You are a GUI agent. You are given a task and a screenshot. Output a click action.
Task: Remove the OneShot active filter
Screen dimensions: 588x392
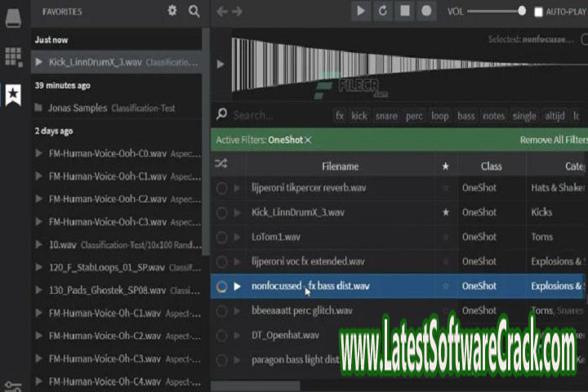click(x=308, y=140)
